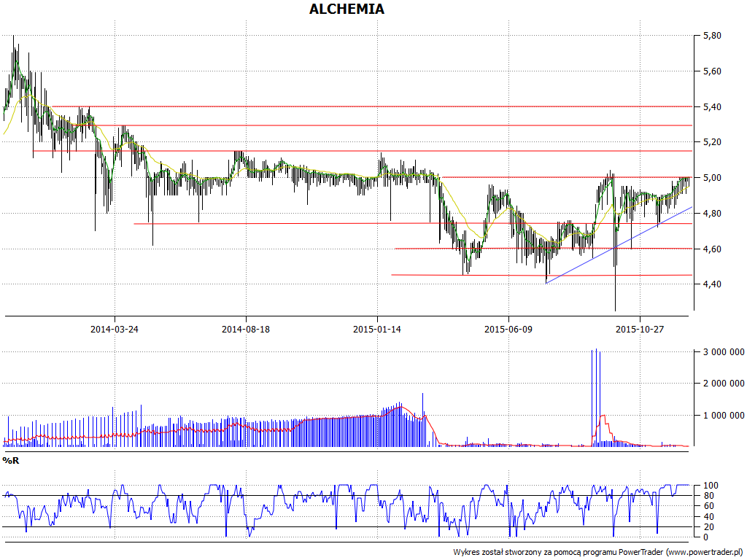Click the 2015-10-27 date label
Screen dimensions: 747x560
coord(639,329)
